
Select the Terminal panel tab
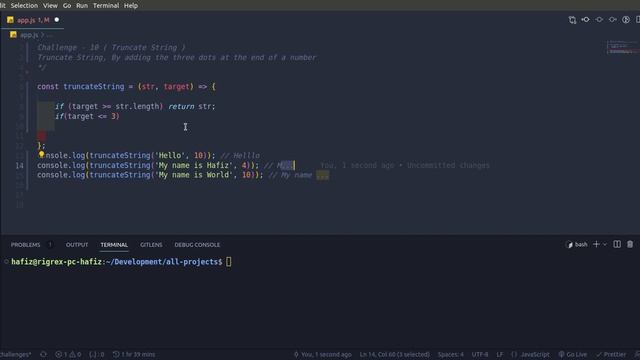pyautogui.click(x=114, y=244)
